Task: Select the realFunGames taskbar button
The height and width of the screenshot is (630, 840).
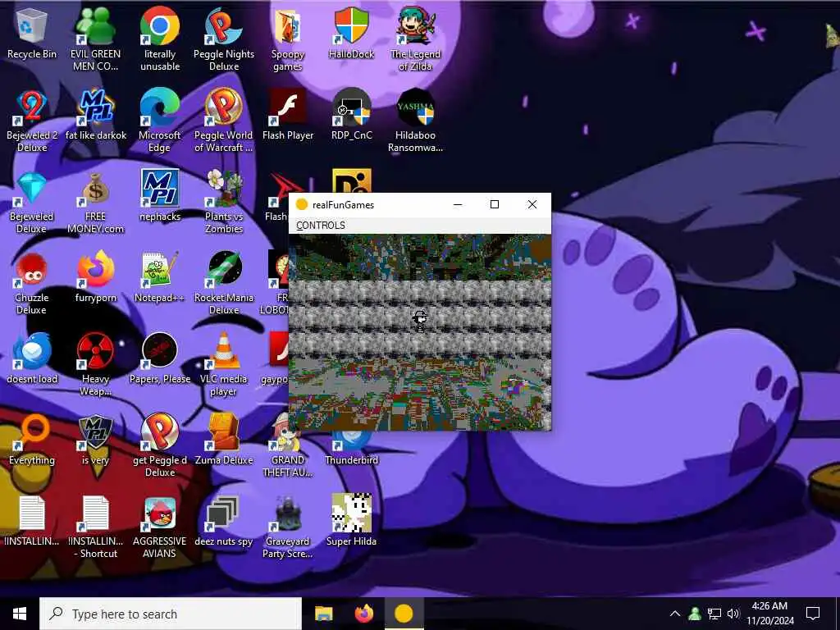Action: [404, 614]
